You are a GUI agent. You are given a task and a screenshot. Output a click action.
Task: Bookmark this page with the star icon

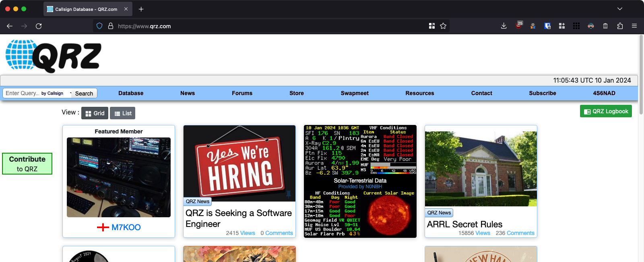[443, 26]
